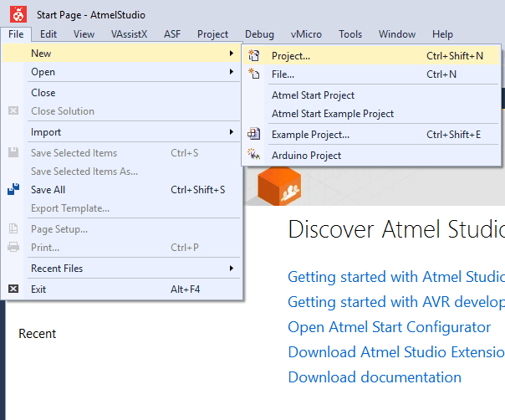This screenshot has height=420, width=505.
Task: Click the Save Selected Items floppy icon
Action: [13, 152]
